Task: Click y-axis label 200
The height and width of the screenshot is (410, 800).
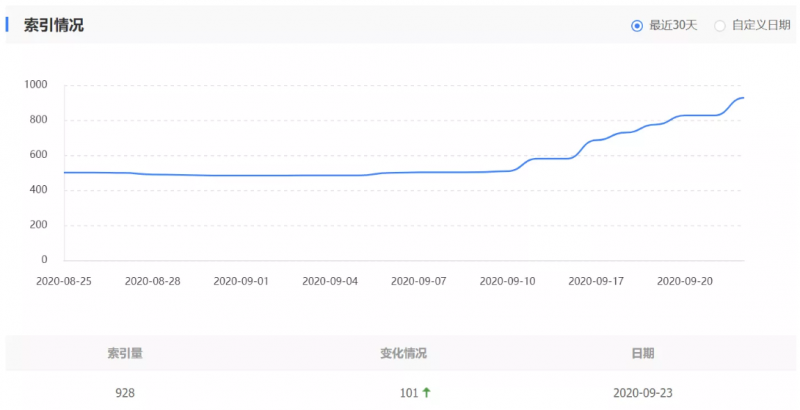Action: coord(38,224)
